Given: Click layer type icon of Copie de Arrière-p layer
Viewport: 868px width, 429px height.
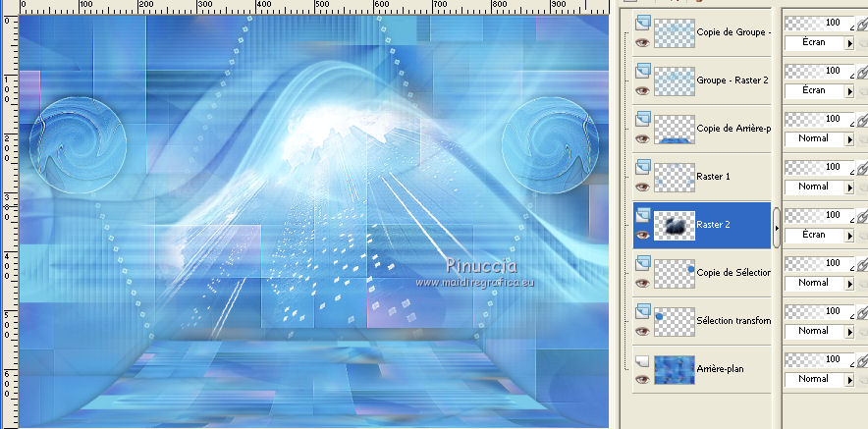Looking at the screenshot, I should click(642, 119).
